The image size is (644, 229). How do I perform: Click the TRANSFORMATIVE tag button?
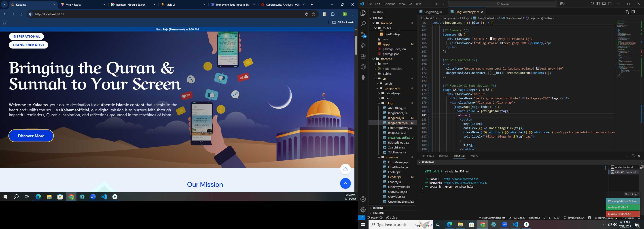(28, 45)
